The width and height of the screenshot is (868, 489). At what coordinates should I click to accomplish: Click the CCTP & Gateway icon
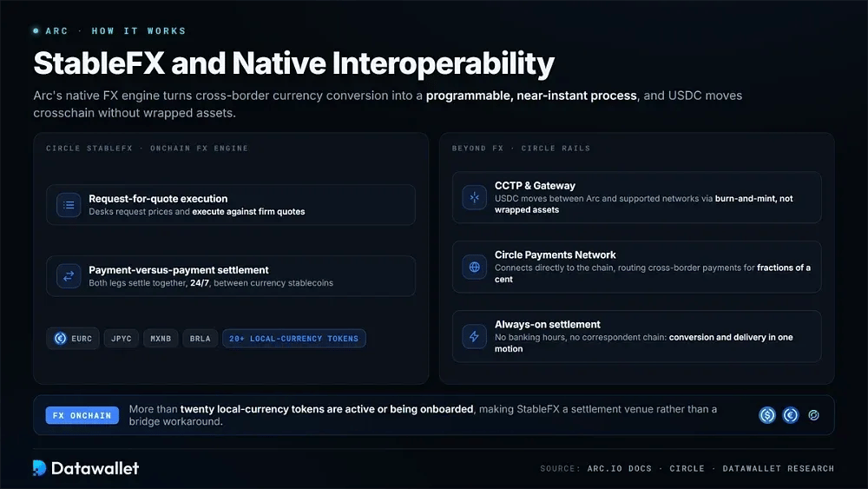click(475, 197)
